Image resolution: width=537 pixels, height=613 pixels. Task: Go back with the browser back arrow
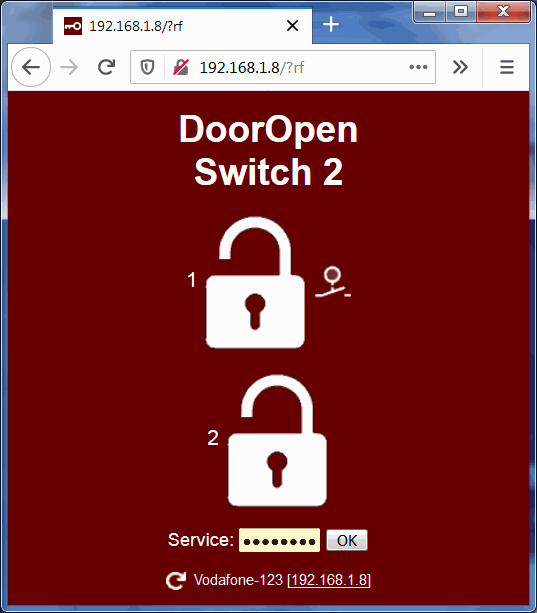pyautogui.click(x=31, y=67)
